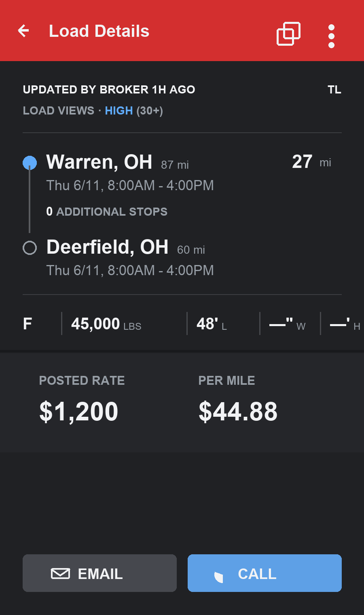364x615 pixels.
Task: Tap the blue origin marker for Warren
Action: 30,163
